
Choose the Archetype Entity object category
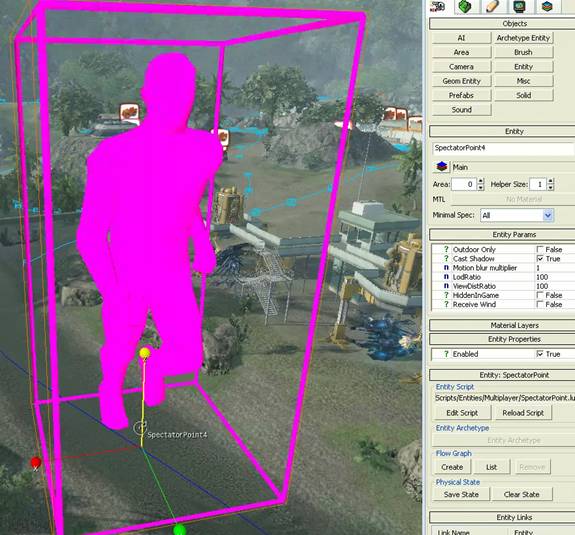(523, 38)
